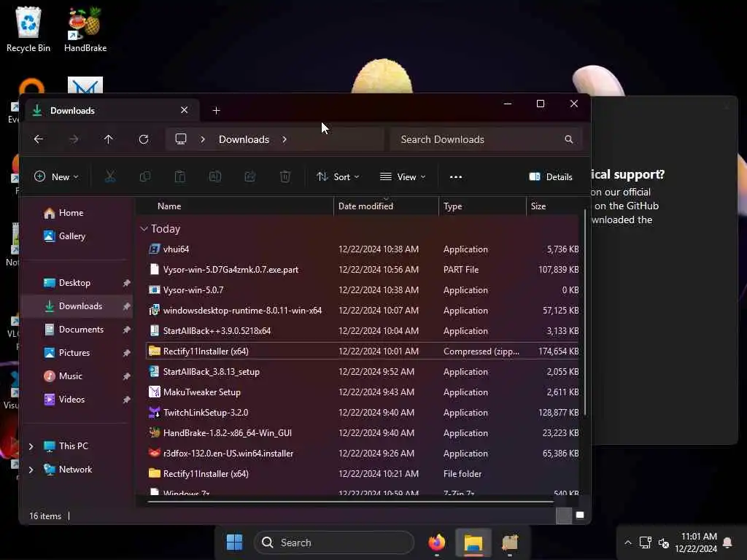This screenshot has height=560, width=747.
Task: Expand the This PC tree node
Action: (31, 446)
